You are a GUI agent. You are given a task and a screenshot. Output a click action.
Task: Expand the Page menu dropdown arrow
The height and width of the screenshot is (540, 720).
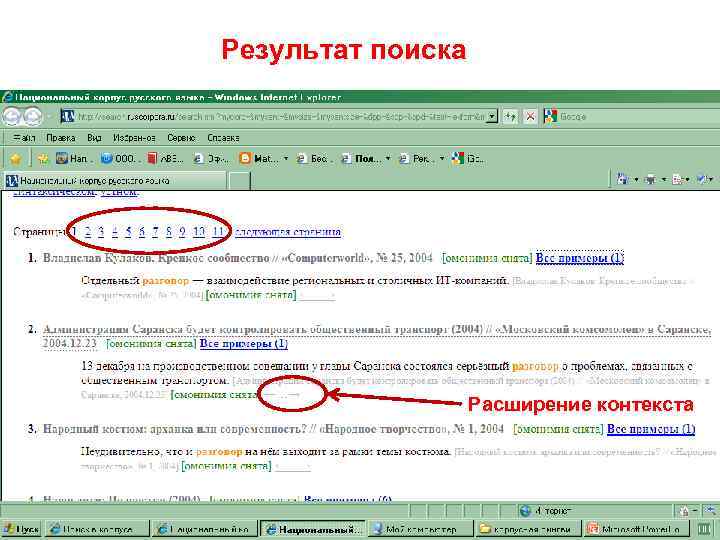(689, 180)
